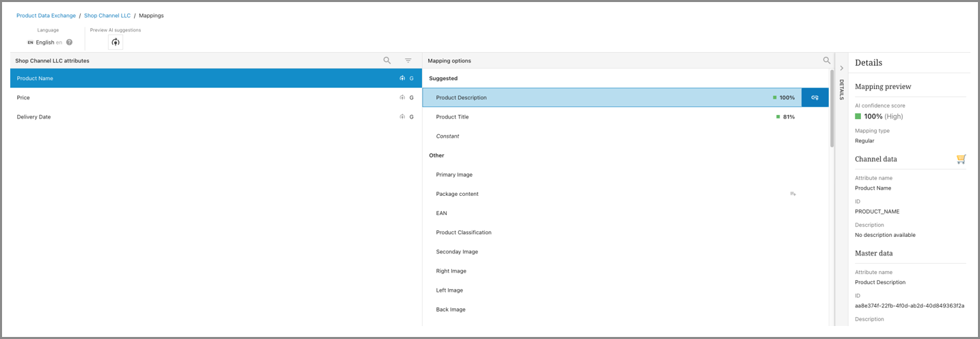Open the Shop Channel LLC breadcrumb link

107,16
